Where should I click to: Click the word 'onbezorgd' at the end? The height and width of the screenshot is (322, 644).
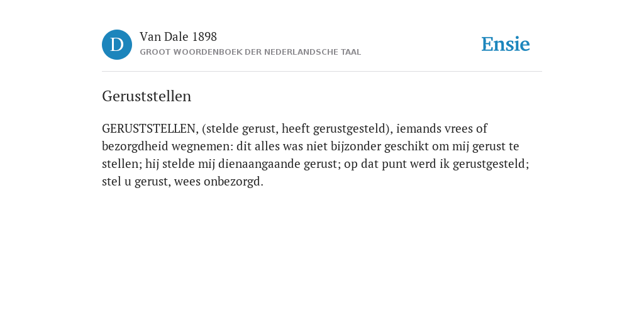(232, 182)
